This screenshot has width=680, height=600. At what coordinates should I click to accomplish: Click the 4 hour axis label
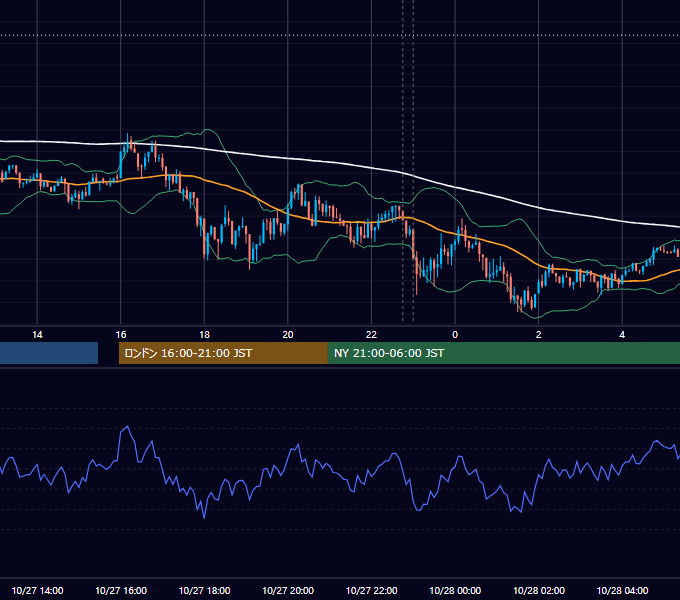622,335
